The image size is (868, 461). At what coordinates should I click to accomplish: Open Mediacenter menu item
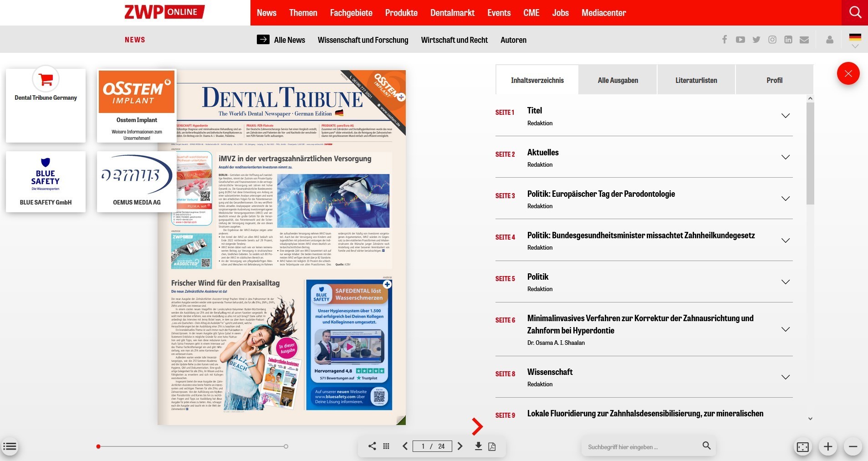[604, 13]
